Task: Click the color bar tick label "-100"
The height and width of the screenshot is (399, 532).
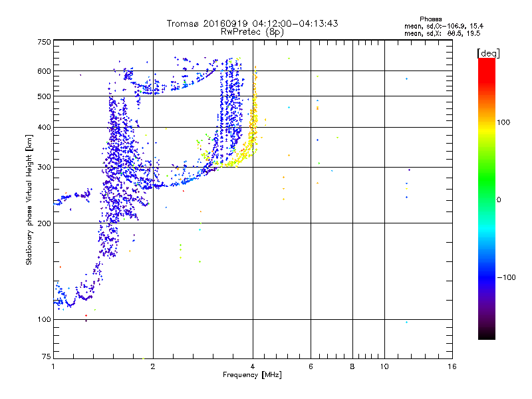Action: tap(507, 277)
